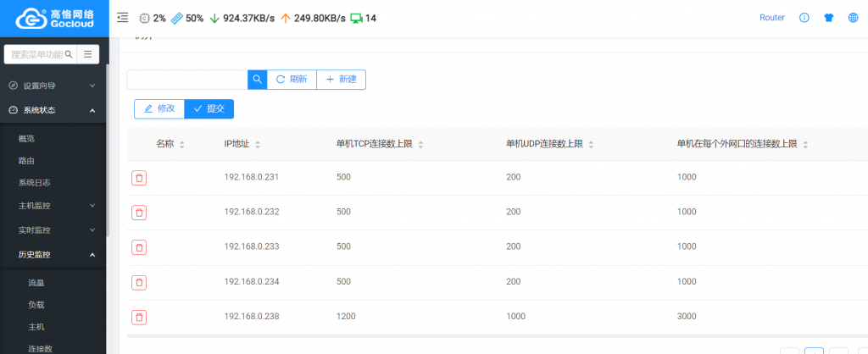Delete the 192.168.0.238 entry via trash icon

click(139, 317)
